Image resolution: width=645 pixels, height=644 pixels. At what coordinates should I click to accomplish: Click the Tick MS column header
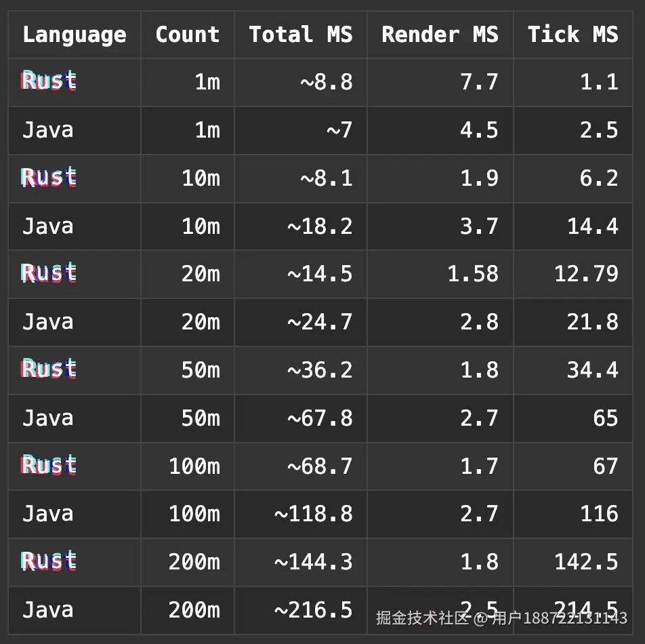573,34
